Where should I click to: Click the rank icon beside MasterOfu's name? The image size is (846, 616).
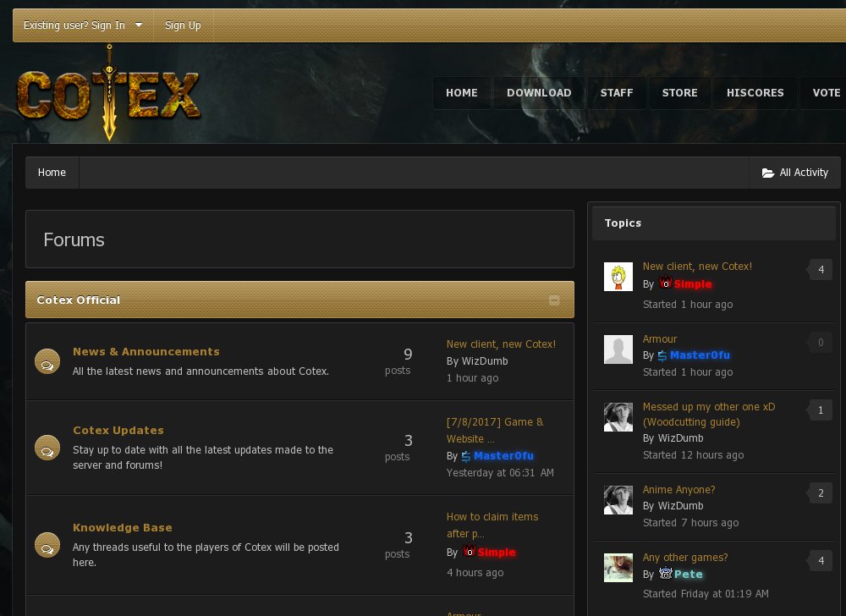662,355
